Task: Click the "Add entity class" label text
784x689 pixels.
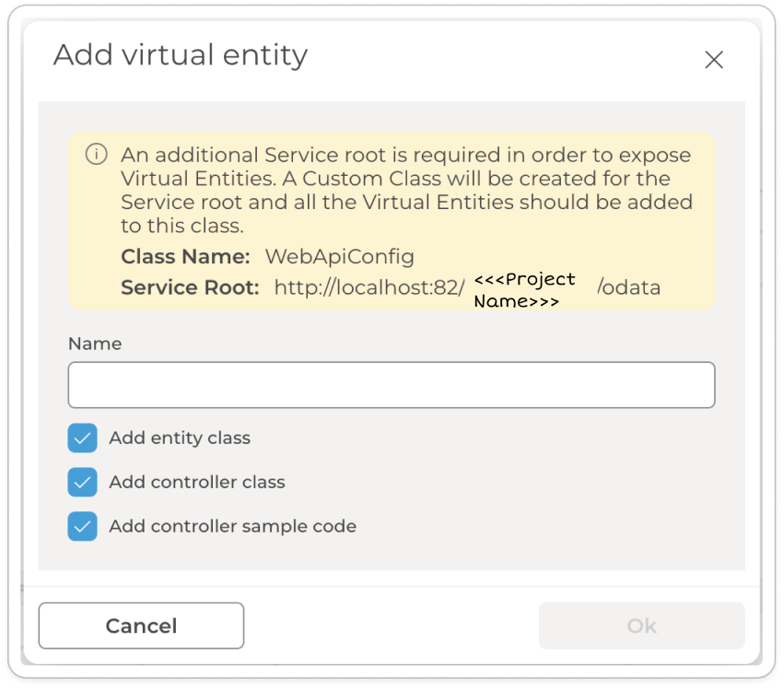Action: (x=180, y=438)
